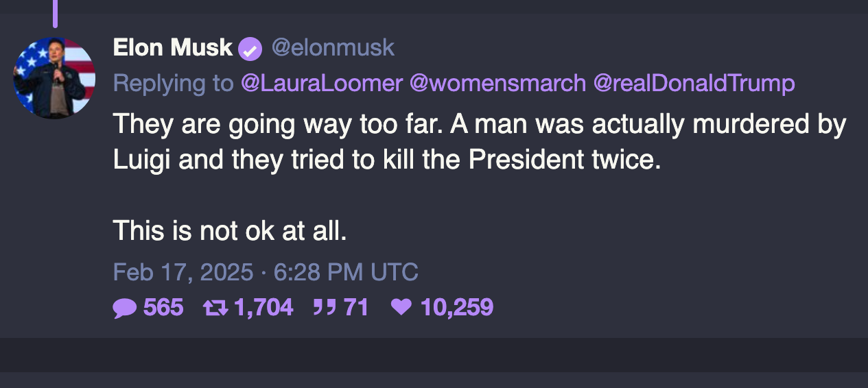The width and height of the screenshot is (868, 388).
Task: Click the "Replying to" label text
Action: [x=174, y=84]
